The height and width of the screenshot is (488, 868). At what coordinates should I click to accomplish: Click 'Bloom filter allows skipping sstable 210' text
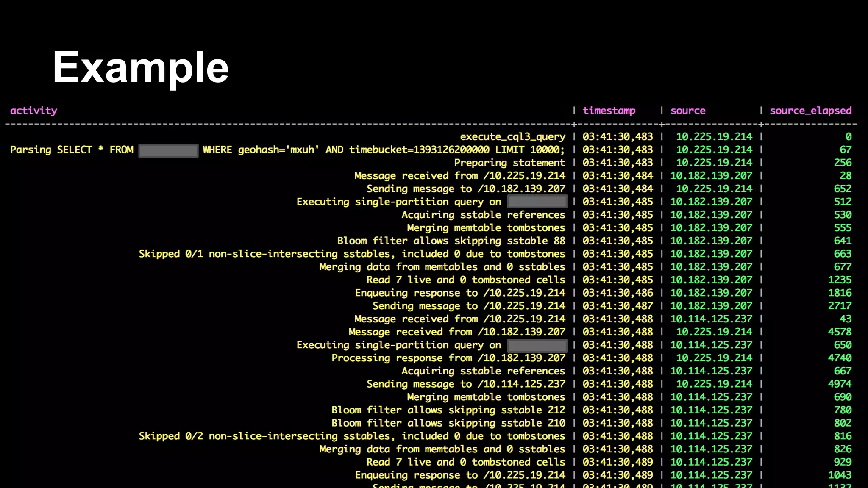pos(448,423)
